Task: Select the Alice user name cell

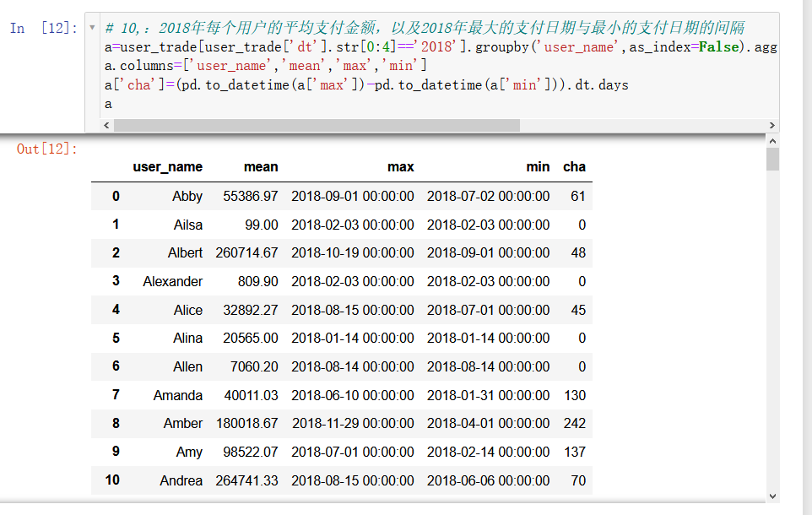Action: (188, 310)
